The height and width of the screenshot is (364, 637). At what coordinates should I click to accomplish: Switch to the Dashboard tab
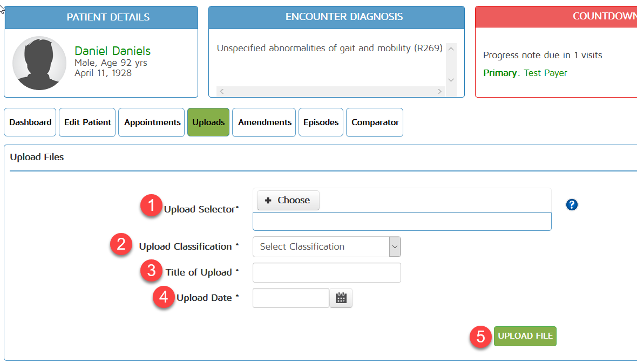pyautogui.click(x=30, y=122)
